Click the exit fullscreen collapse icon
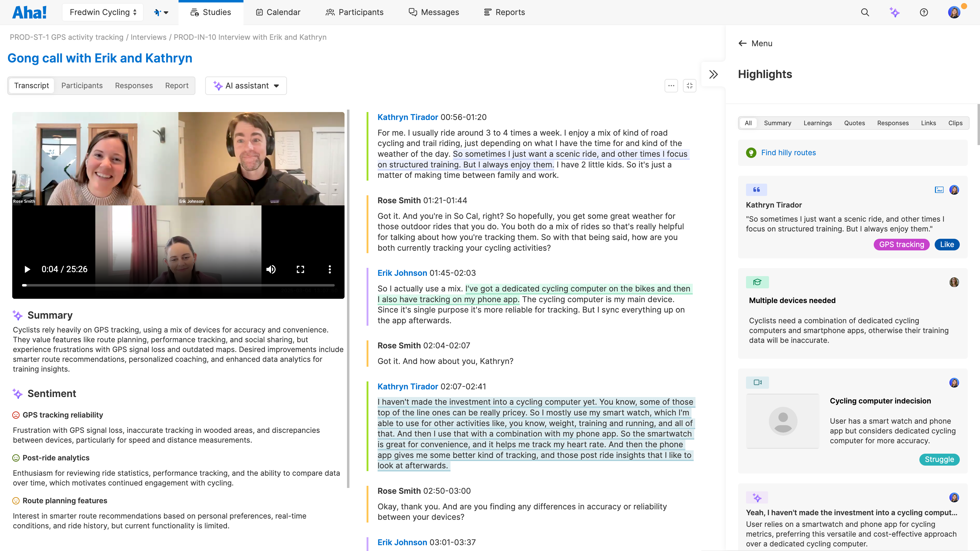Viewport: 980px width, 551px height. [689, 86]
